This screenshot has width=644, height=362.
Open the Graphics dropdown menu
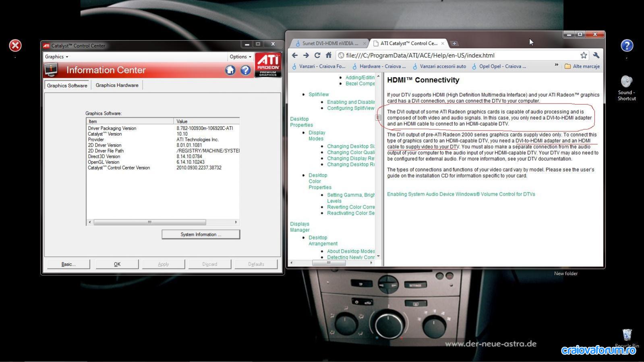(x=56, y=57)
